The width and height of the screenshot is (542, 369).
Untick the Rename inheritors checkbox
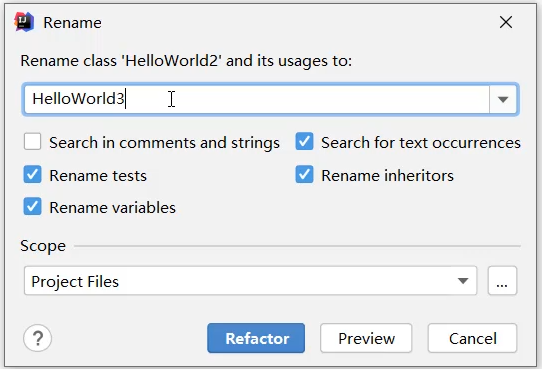[305, 174]
